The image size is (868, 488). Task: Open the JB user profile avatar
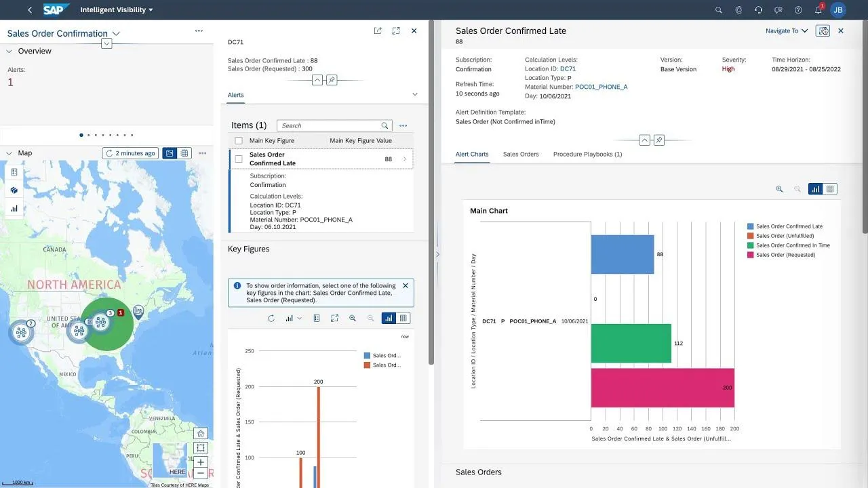coord(838,10)
